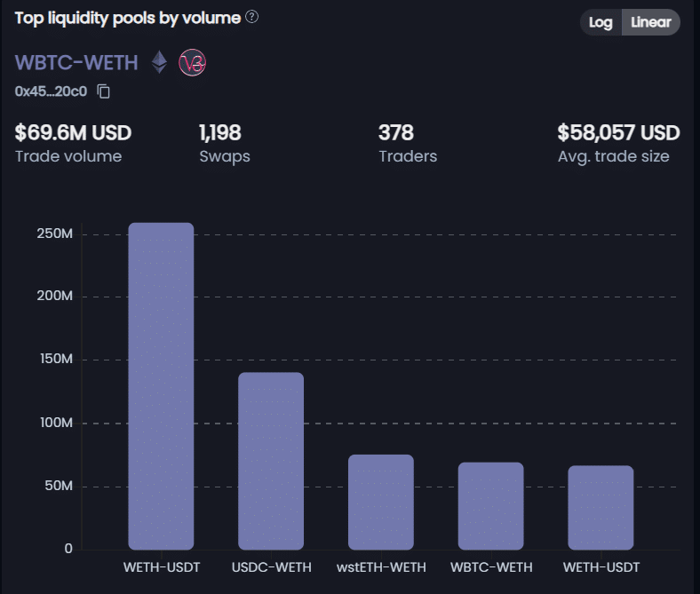The image size is (700, 594).
Task: Open the WBTC-WETH pool name link
Action: point(76,62)
